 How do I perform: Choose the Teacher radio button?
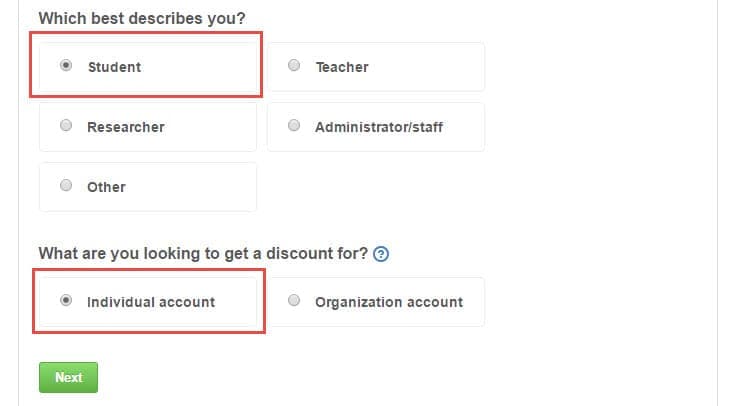click(294, 66)
